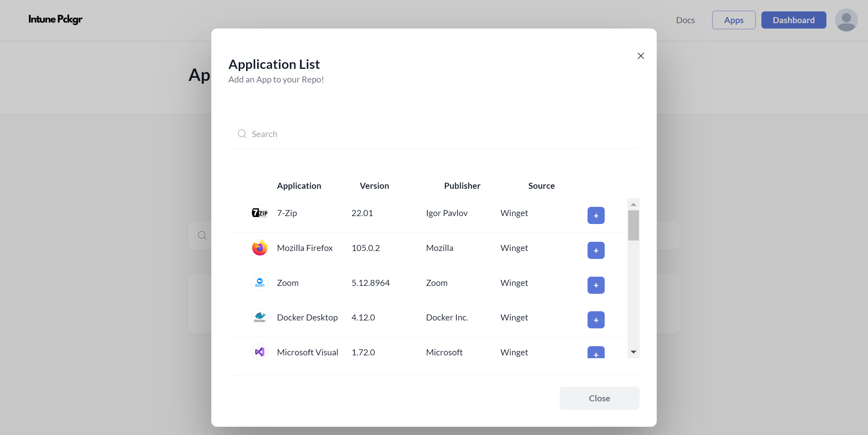Add Microsoft Visual Studio entry
The height and width of the screenshot is (435, 868).
point(596,353)
